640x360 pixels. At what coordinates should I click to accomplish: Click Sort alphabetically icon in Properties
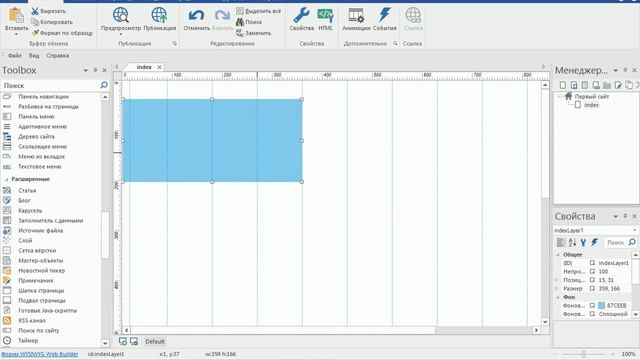pyautogui.click(x=572, y=242)
